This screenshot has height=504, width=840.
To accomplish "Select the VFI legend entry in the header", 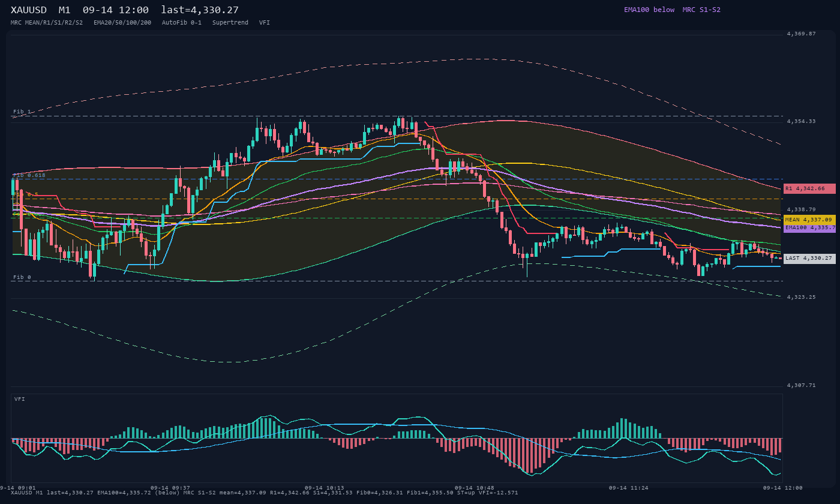I will (x=265, y=22).
